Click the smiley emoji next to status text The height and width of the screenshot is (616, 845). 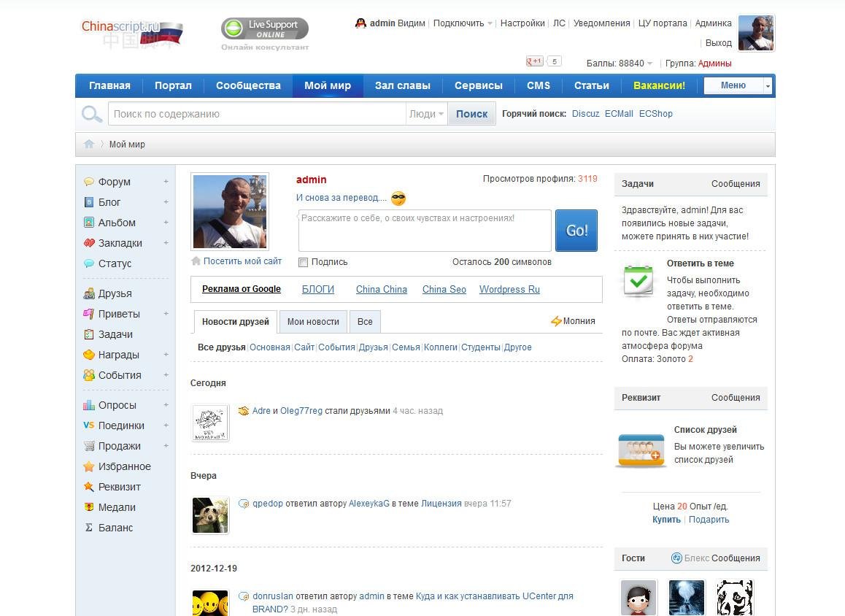(x=397, y=198)
